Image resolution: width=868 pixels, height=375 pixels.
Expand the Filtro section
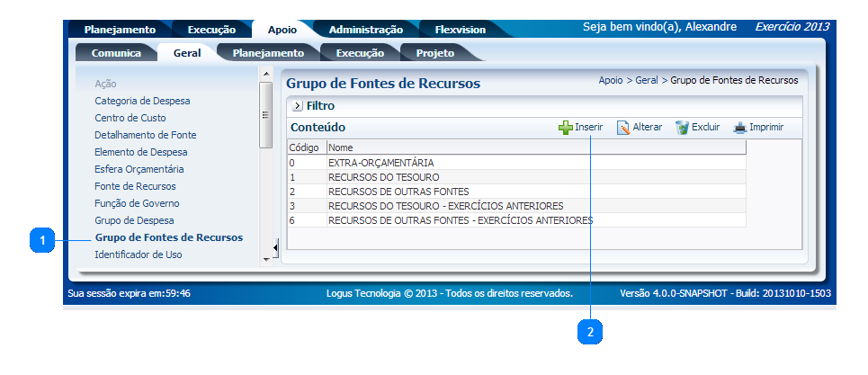(297, 106)
